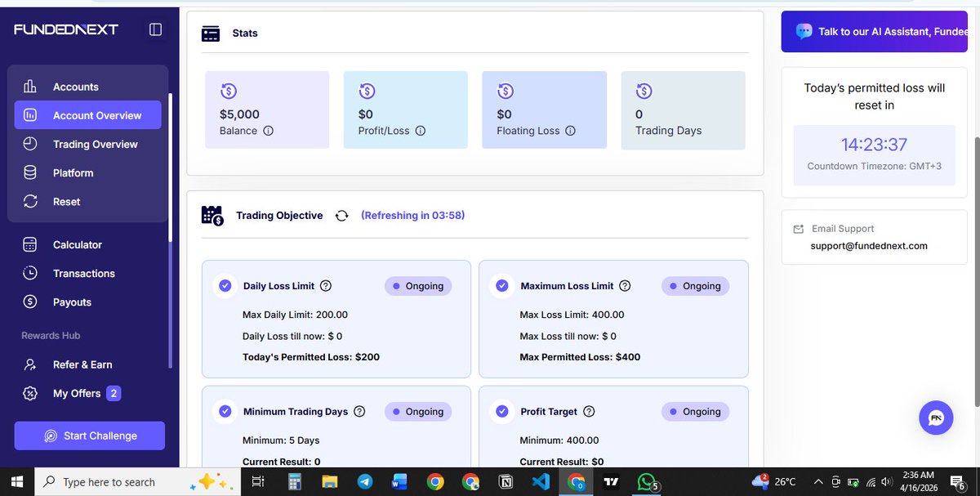Image resolution: width=980 pixels, height=496 pixels.
Task: Click the FundedNext logo
Action: pos(66,29)
